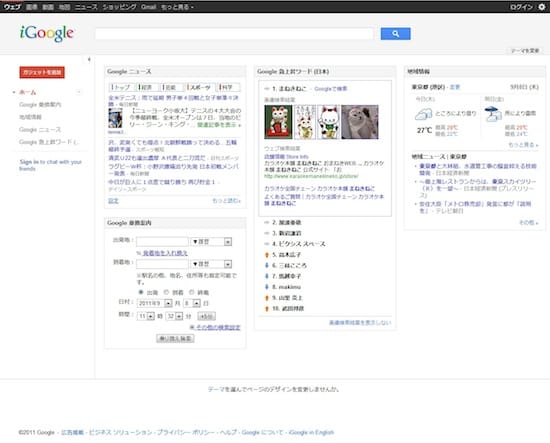Screen dimensions: 550x443
Task: Open fourth gray cat photo result
Action: (360, 122)
